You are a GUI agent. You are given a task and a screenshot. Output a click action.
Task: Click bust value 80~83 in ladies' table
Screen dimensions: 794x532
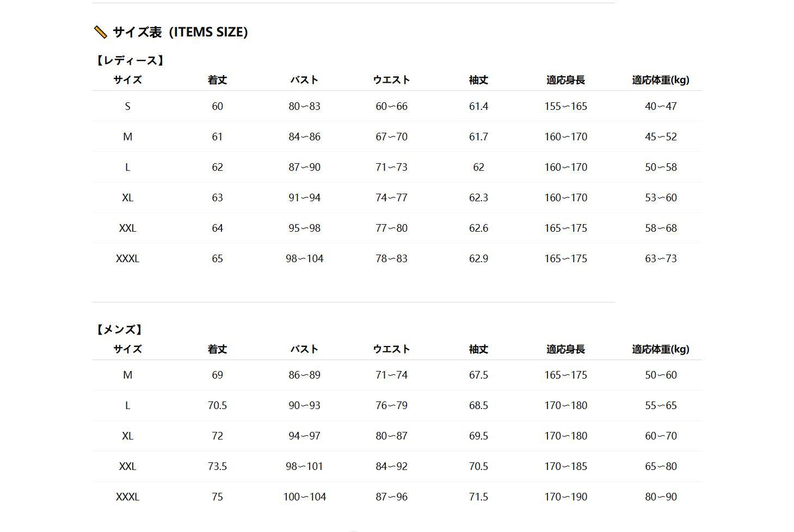(x=304, y=107)
